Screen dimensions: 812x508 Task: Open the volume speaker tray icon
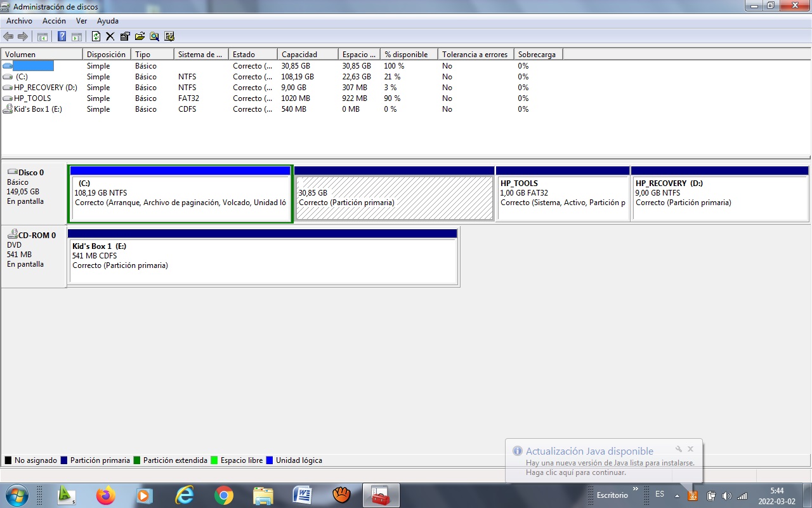[x=726, y=495]
